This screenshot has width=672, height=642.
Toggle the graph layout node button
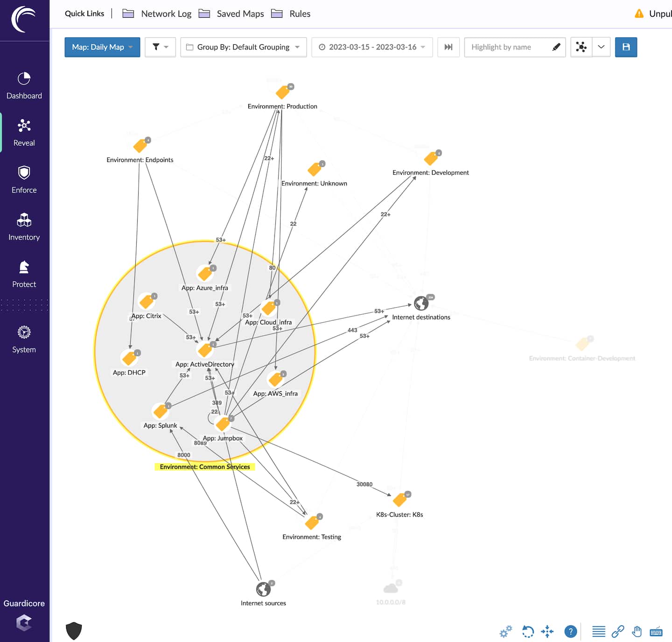point(581,47)
